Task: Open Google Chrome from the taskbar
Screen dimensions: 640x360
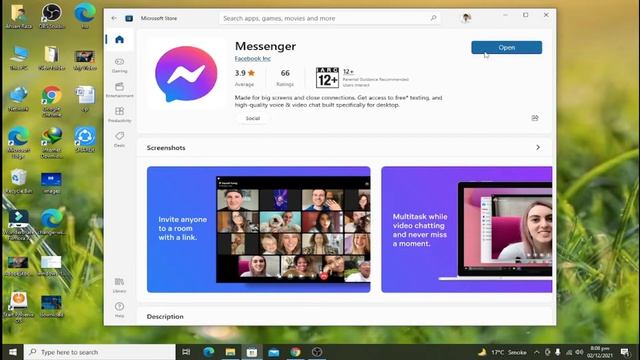Action: [295, 352]
